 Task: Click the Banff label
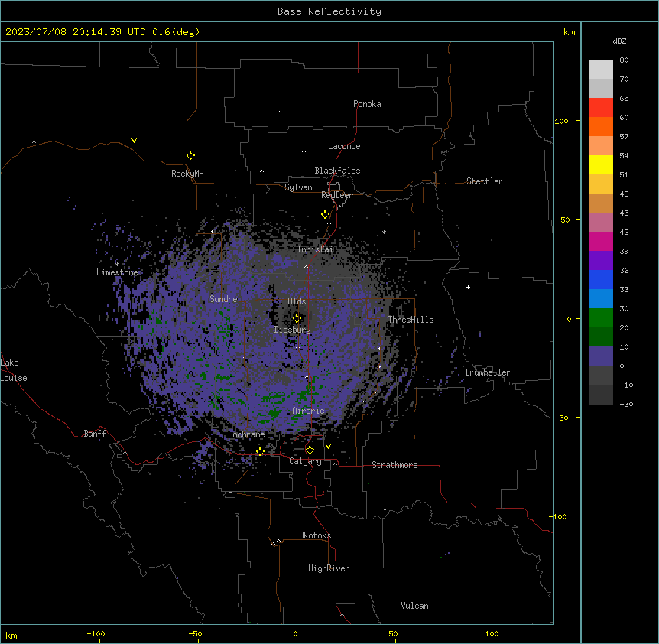pos(95,434)
